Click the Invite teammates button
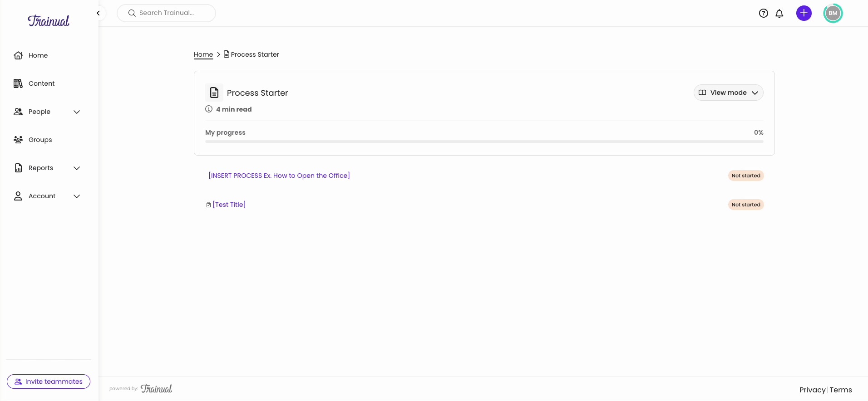Viewport: 868px width, 401px height. point(49,381)
